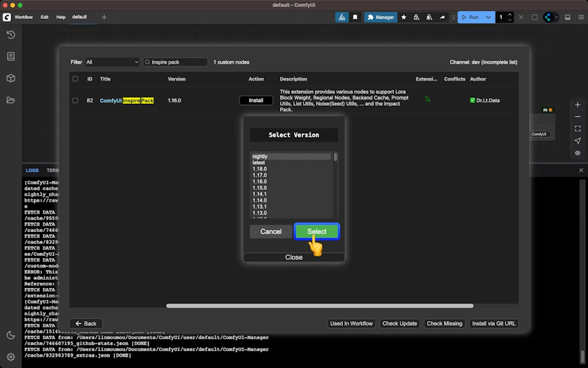The image size is (588, 368).
Task: Click the Install via Git URL button
Action: click(x=493, y=323)
